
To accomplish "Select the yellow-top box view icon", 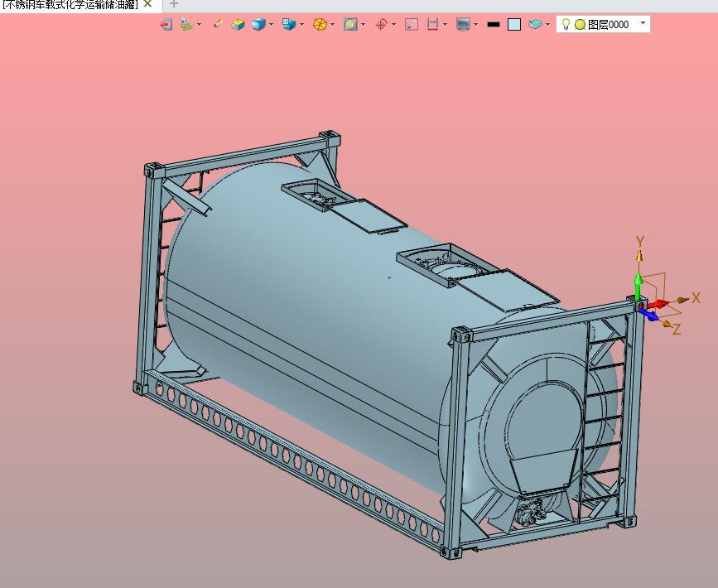I will [x=239, y=25].
